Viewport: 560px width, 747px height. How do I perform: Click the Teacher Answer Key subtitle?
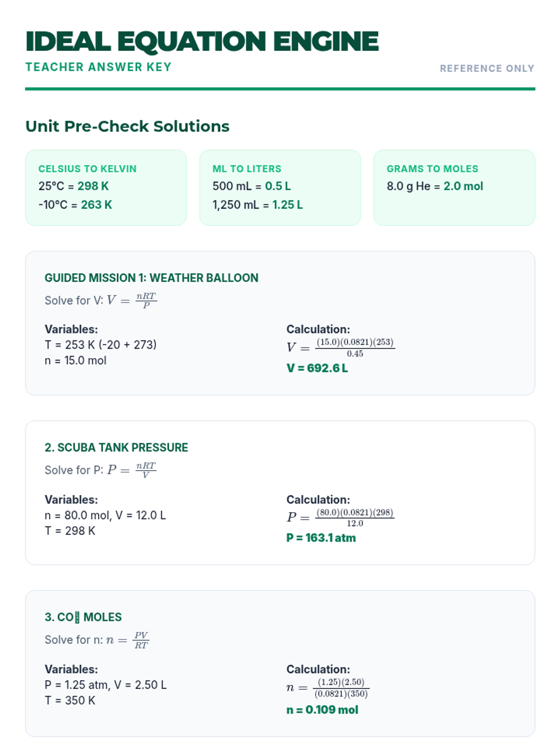coord(98,67)
